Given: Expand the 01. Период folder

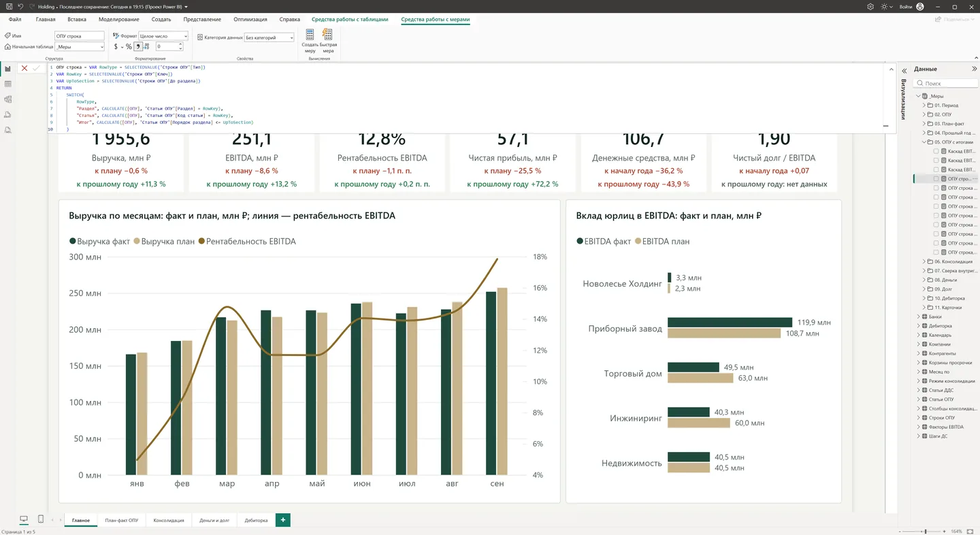Looking at the screenshot, I should tap(924, 106).
